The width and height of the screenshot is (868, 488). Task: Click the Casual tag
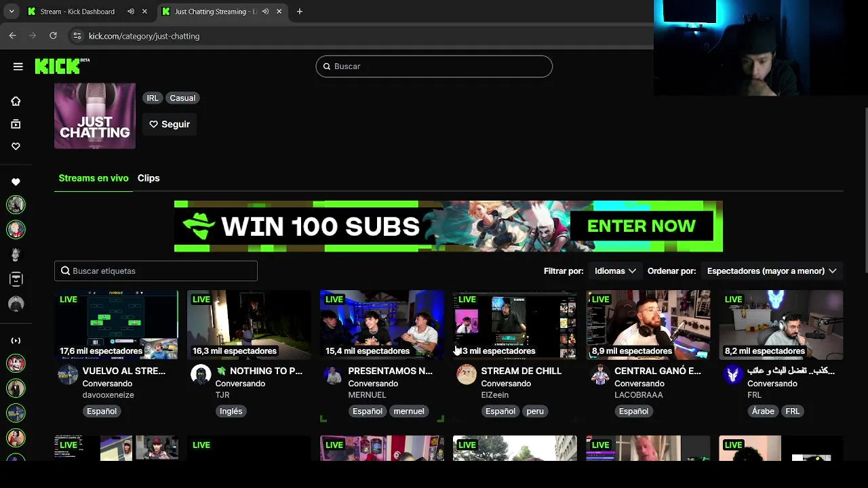tap(182, 98)
